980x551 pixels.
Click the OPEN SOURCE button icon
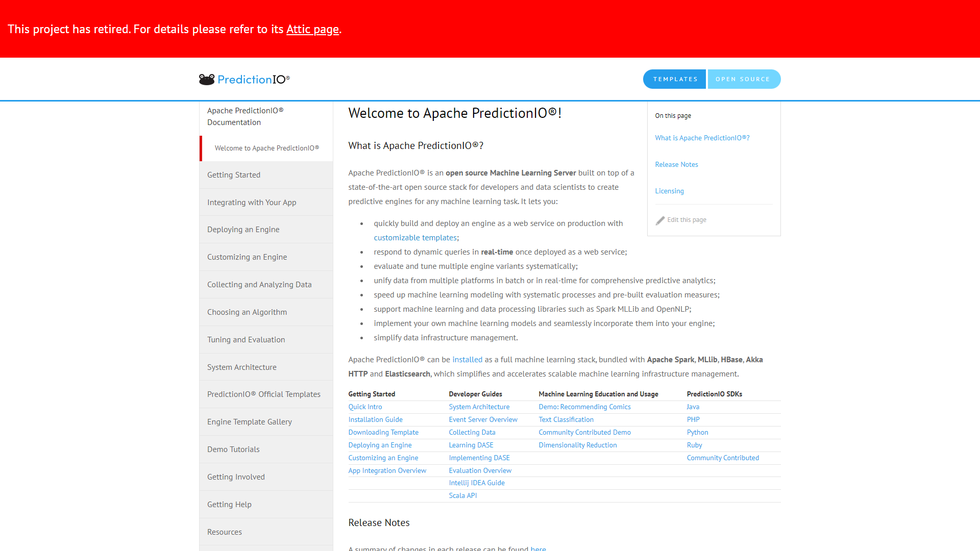point(743,79)
